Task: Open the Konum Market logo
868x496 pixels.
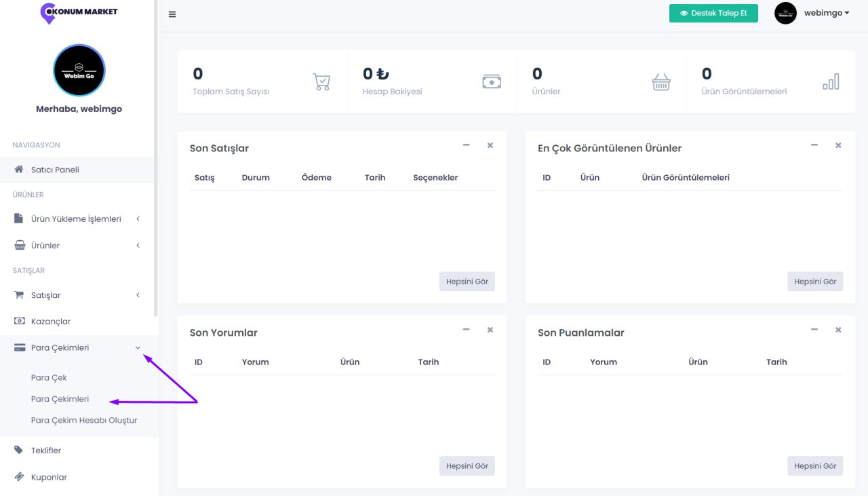Action: 79,13
